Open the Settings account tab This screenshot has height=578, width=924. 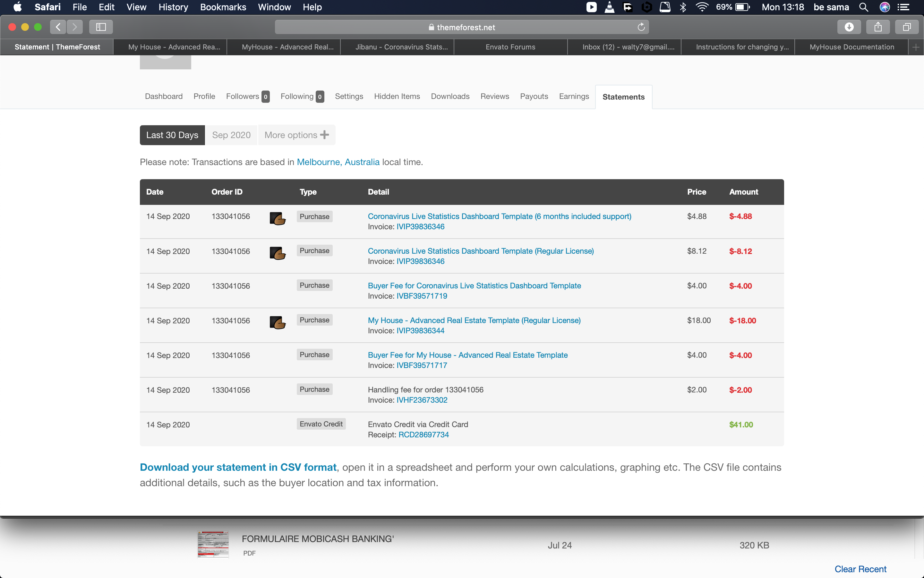pyautogui.click(x=349, y=96)
